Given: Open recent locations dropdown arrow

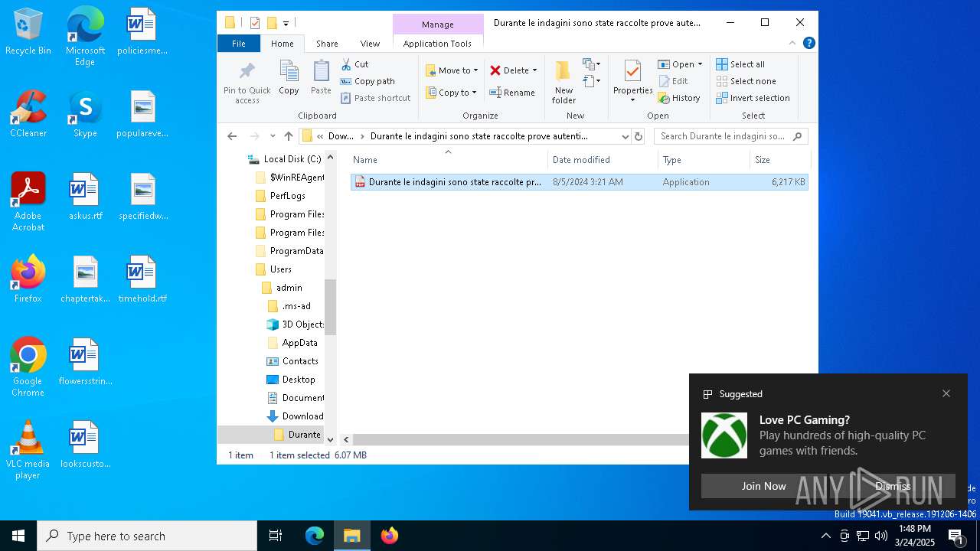Looking at the screenshot, I should pos(273,136).
